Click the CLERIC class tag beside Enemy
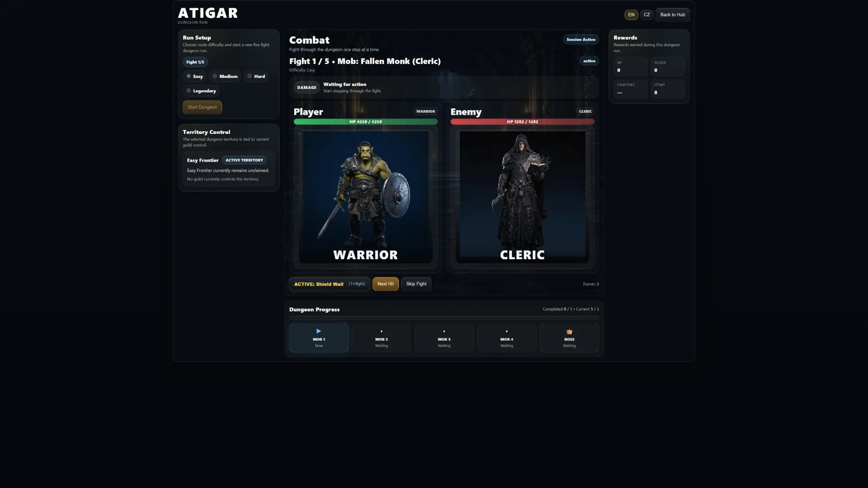The image size is (868, 488). [x=585, y=111]
